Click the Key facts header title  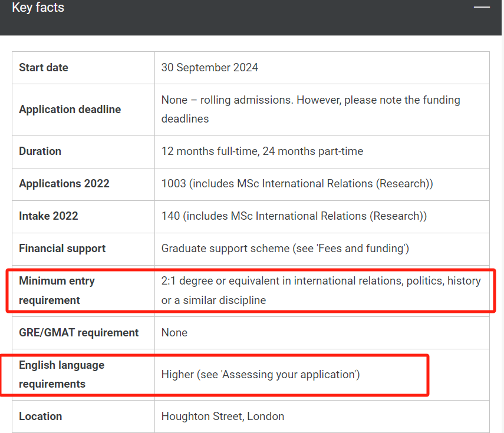point(38,8)
